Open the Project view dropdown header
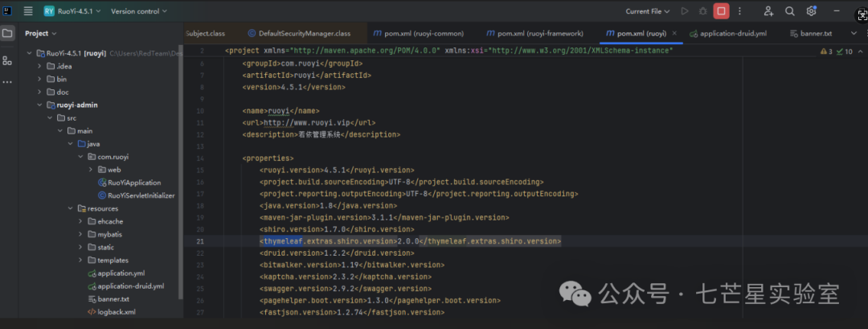 40,33
